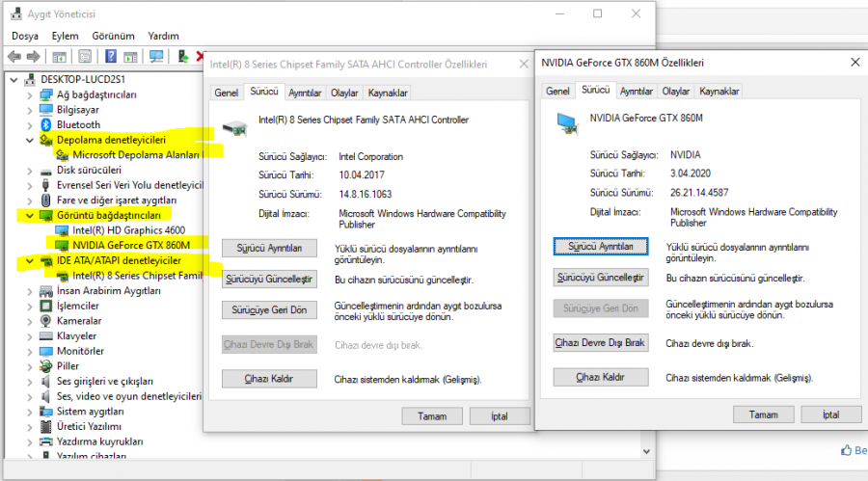The image size is (868, 481).
Task: Click Sürücüye Geri Dön in Intel SATA dialog
Action: pyautogui.click(x=270, y=310)
